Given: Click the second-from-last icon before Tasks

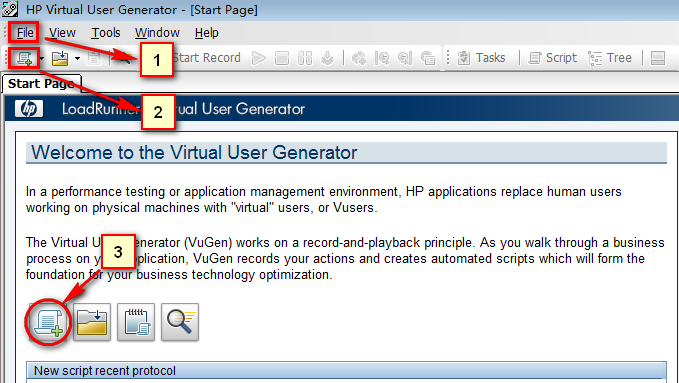Looking at the screenshot, I should point(405,58).
